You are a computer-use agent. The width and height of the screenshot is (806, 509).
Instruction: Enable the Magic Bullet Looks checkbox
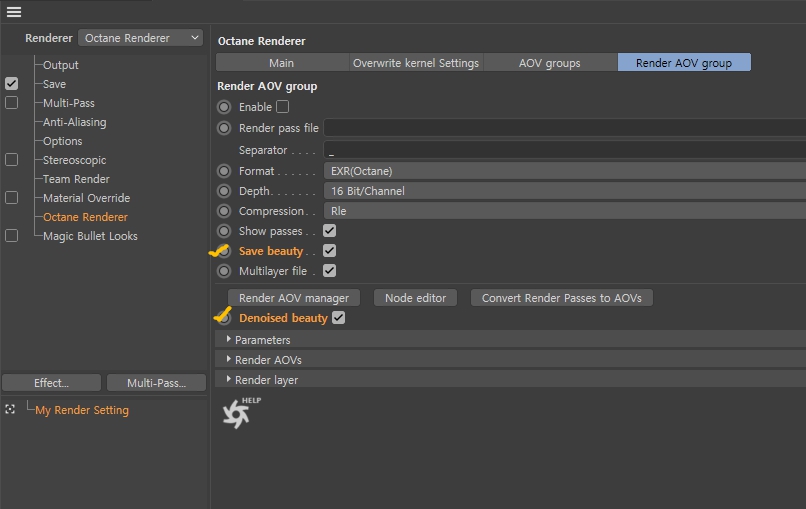pos(11,235)
